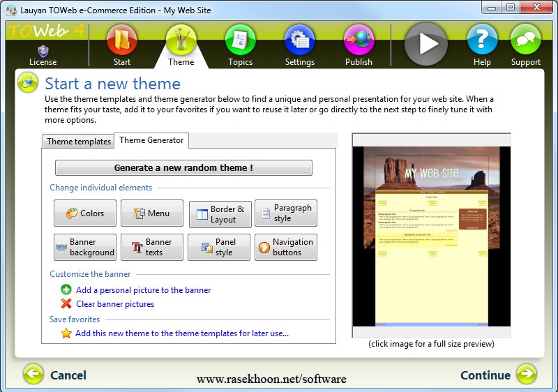The height and width of the screenshot is (392, 558).
Task: Click the Continue label
Action: pos(485,375)
